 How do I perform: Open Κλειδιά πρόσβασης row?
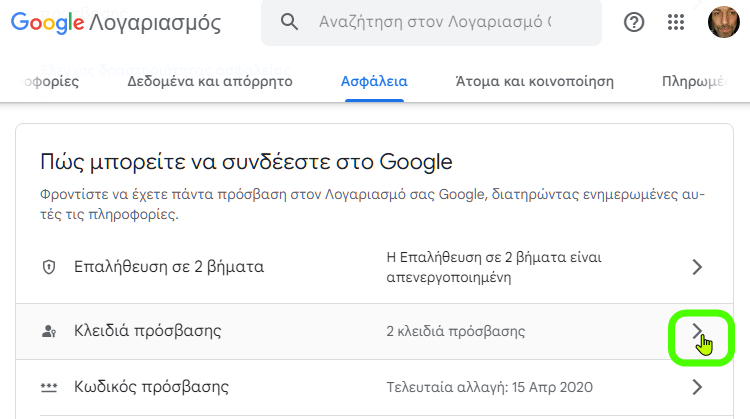[x=375, y=331]
